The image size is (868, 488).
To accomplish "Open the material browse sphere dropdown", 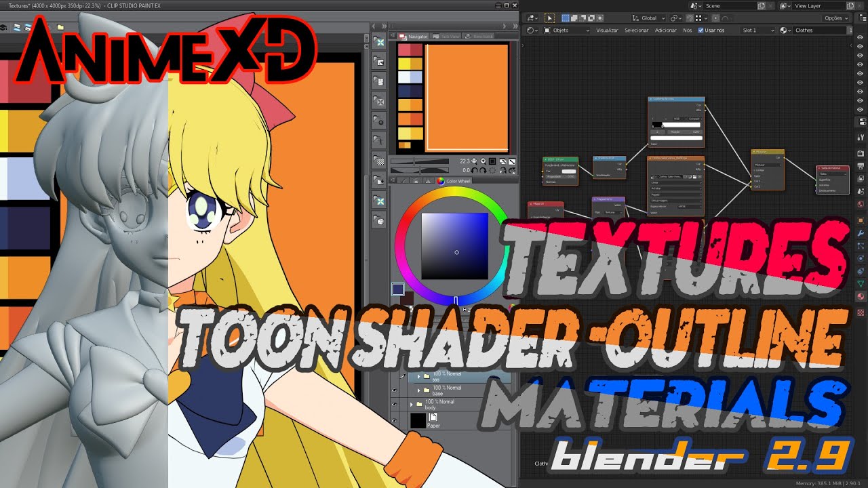I will pos(785,30).
